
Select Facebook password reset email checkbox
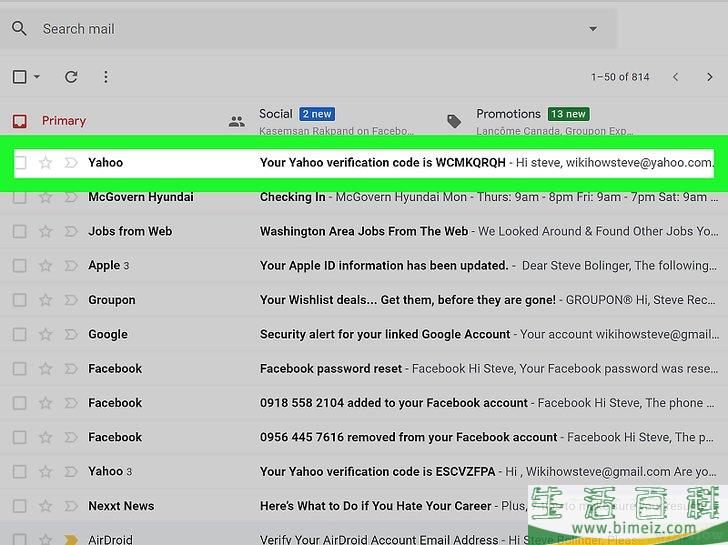[x=20, y=369]
